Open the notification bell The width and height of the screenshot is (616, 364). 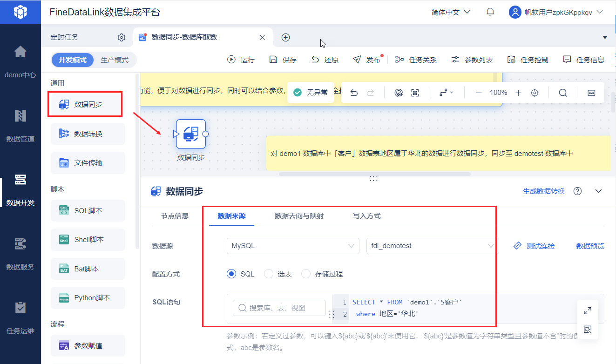point(490,12)
